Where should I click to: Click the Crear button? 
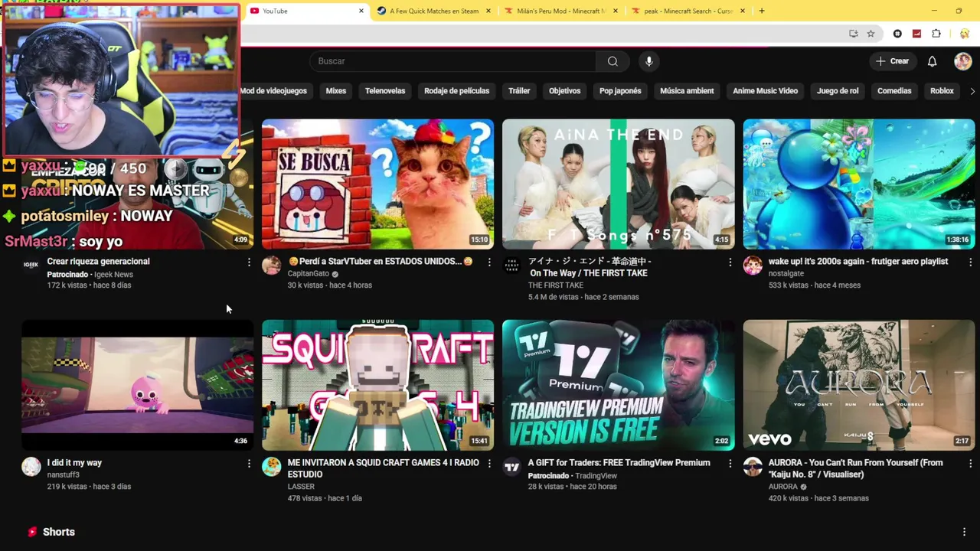point(893,61)
